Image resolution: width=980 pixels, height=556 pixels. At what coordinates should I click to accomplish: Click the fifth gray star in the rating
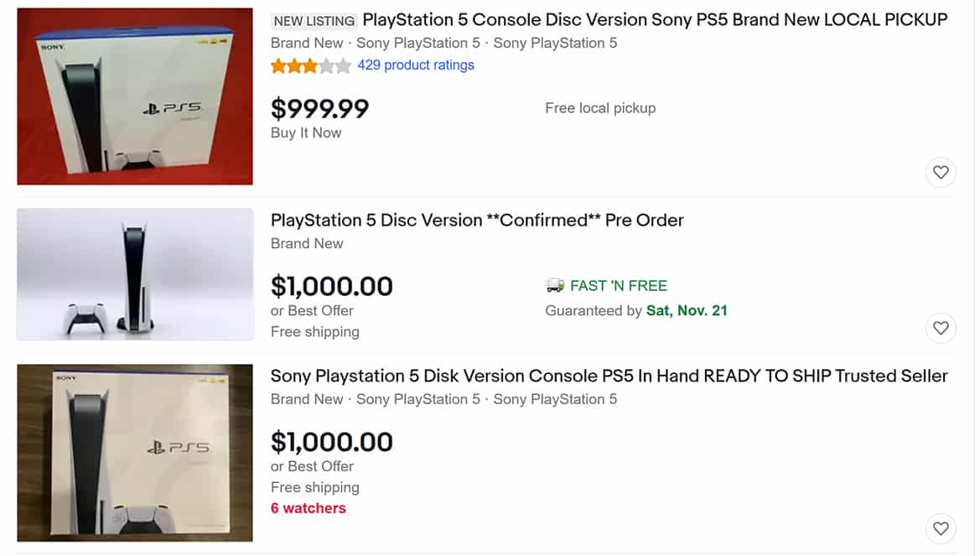coord(344,65)
